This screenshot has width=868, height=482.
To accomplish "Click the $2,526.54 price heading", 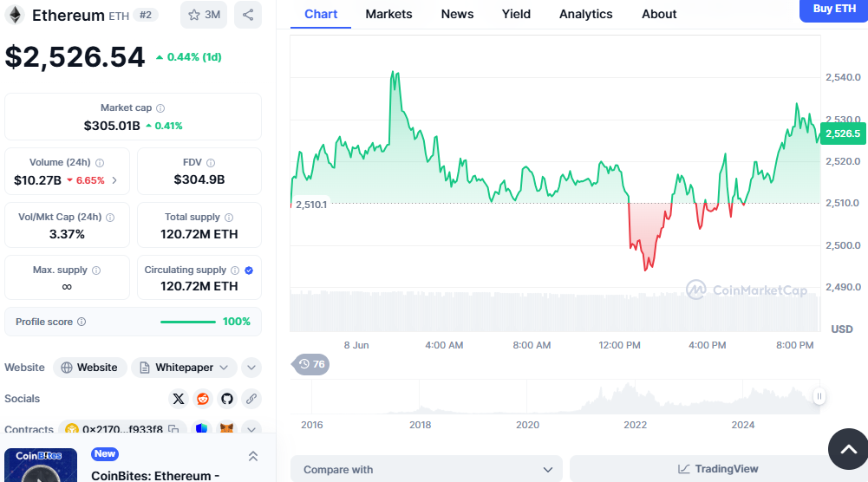I will point(75,57).
